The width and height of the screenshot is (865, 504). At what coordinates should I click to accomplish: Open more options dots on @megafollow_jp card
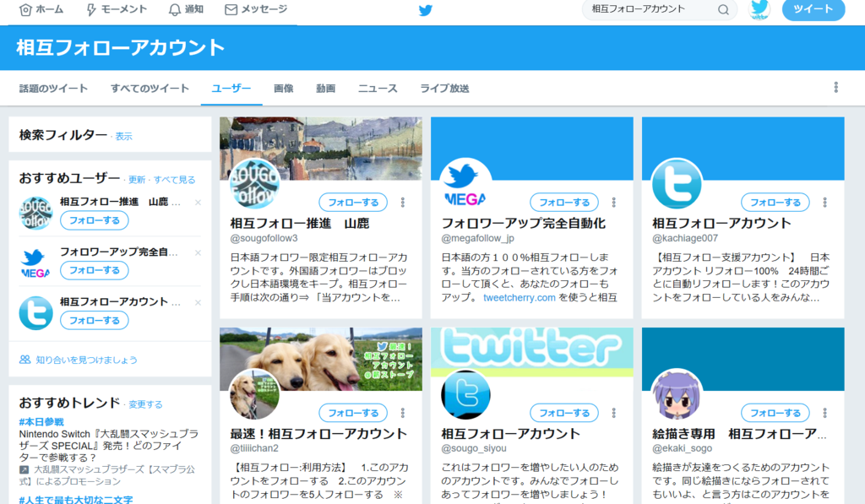pos(613,203)
